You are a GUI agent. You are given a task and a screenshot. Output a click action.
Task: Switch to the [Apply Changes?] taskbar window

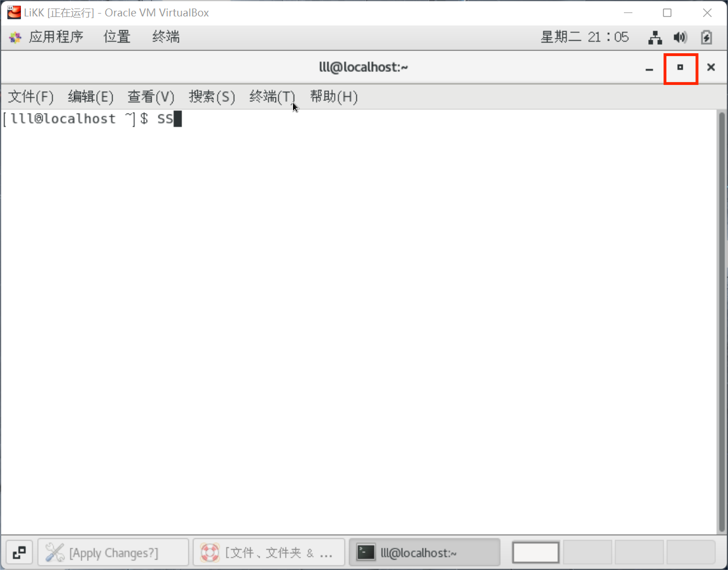click(113, 552)
